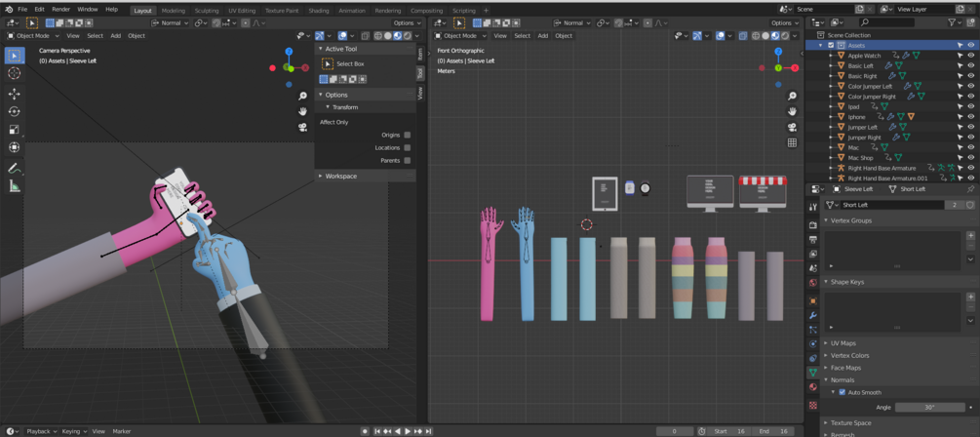Open the Add menu in right viewport
This screenshot has width=980, height=437.
542,36
